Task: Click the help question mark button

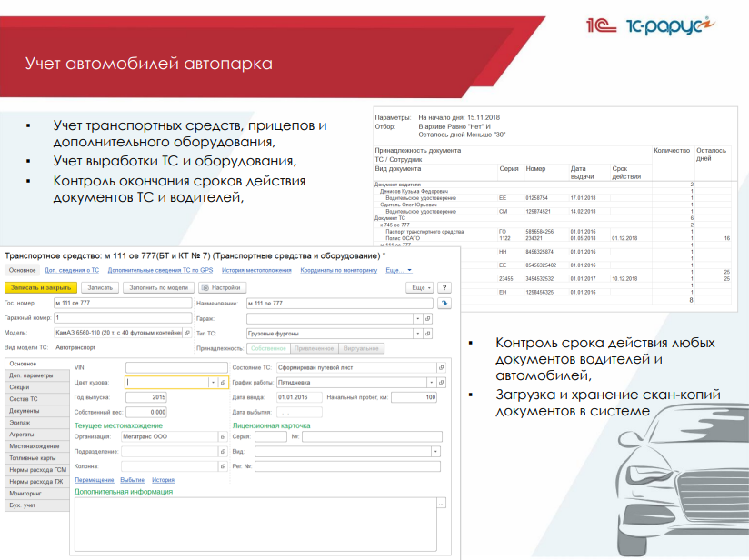Action: (445, 286)
